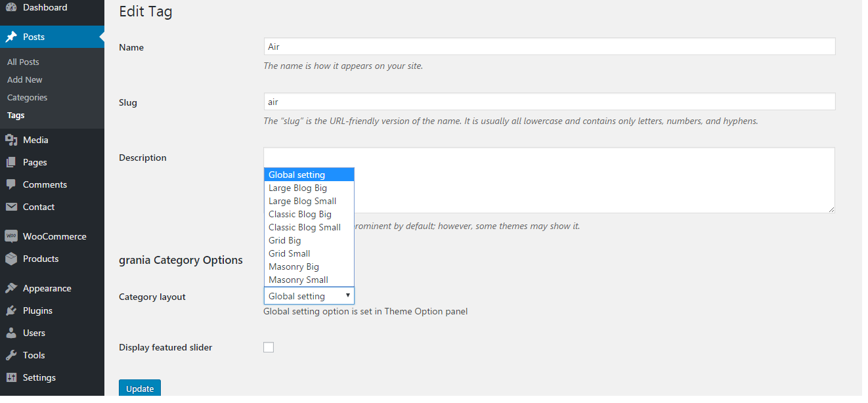The image size is (868, 403).
Task: Click the Media icon in sidebar
Action: tap(11, 140)
